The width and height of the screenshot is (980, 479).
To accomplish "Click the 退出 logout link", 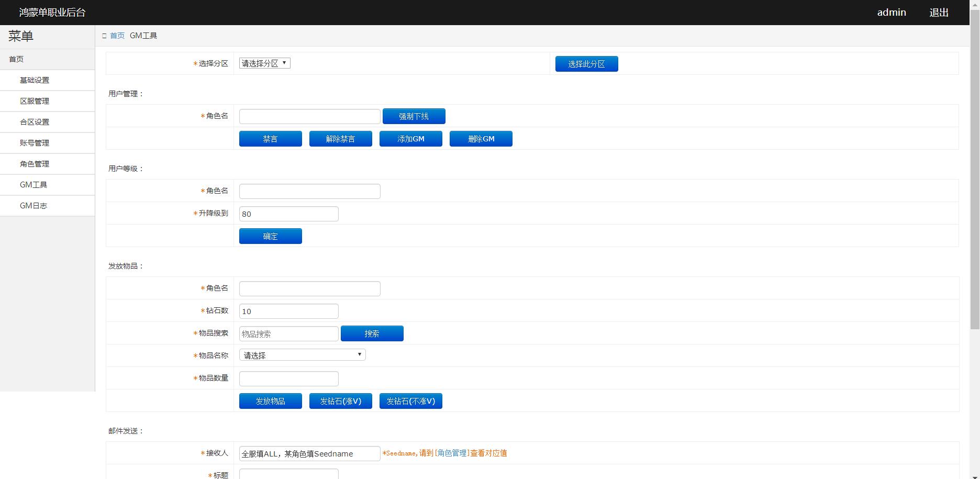I will tap(939, 13).
